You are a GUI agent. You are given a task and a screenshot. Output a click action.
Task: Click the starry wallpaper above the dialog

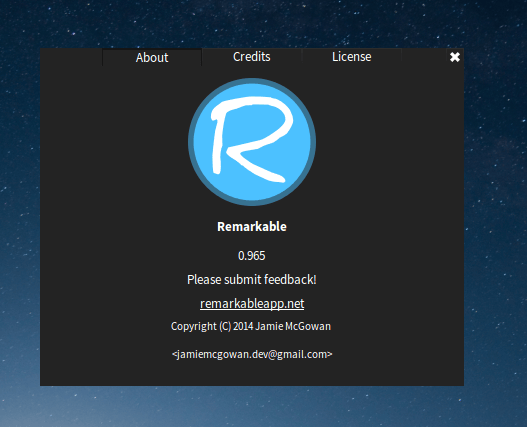click(252, 24)
